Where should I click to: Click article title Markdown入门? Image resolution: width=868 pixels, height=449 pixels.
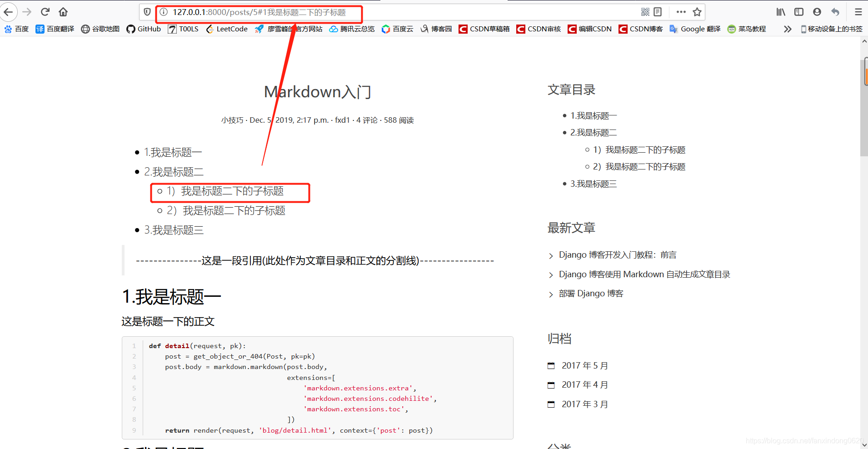[318, 92]
